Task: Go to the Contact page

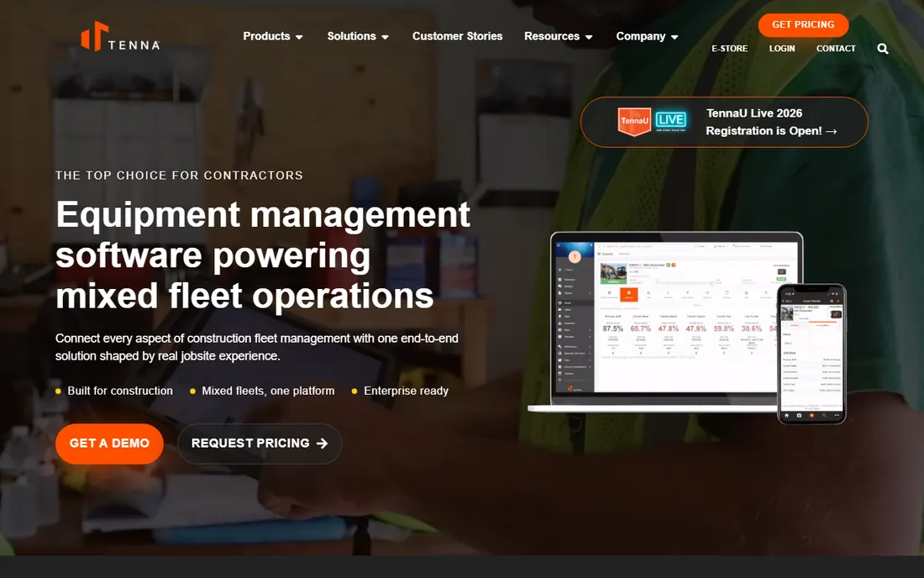Action: pyautogui.click(x=836, y=49)
